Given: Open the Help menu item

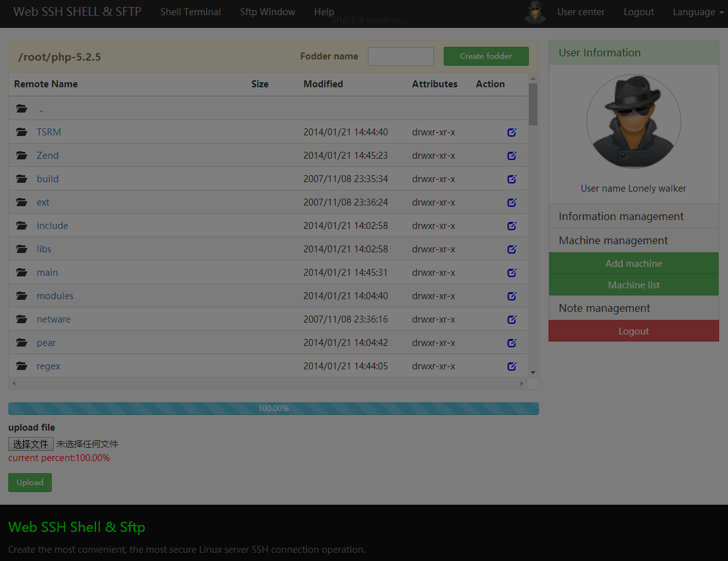Looking at the screenshot, I should point(324,12).
